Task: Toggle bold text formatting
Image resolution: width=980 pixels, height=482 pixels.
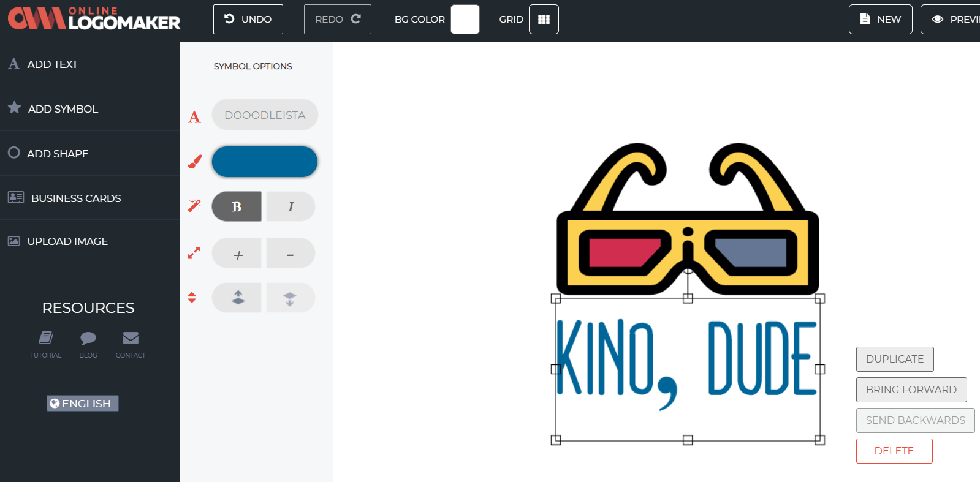Action: tap(237, 206)
